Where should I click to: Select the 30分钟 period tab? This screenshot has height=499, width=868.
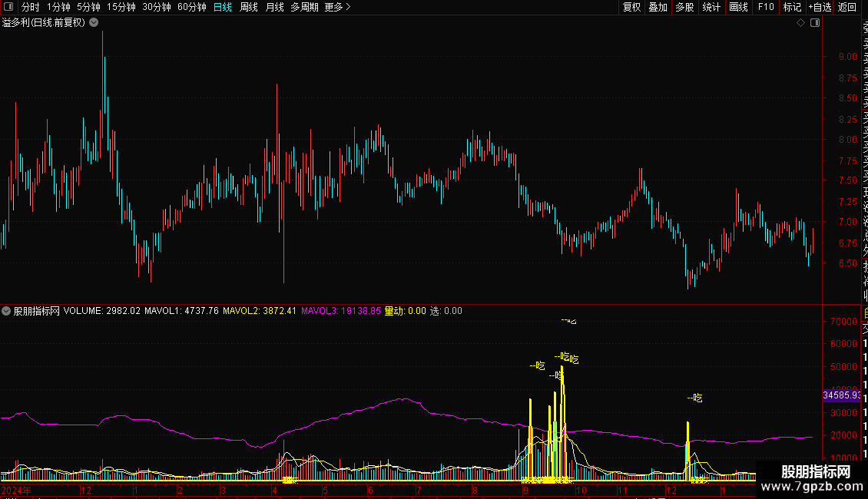point(157,7)
